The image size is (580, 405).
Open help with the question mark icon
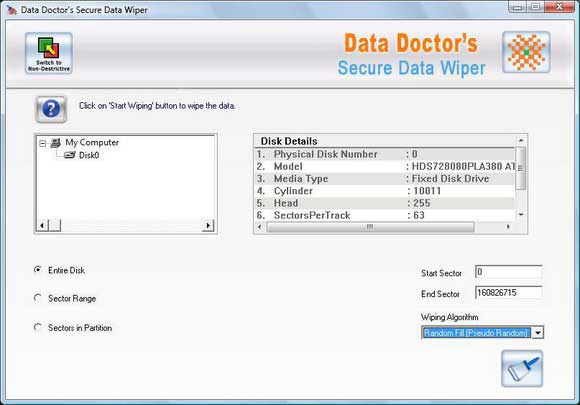[51, 109]
